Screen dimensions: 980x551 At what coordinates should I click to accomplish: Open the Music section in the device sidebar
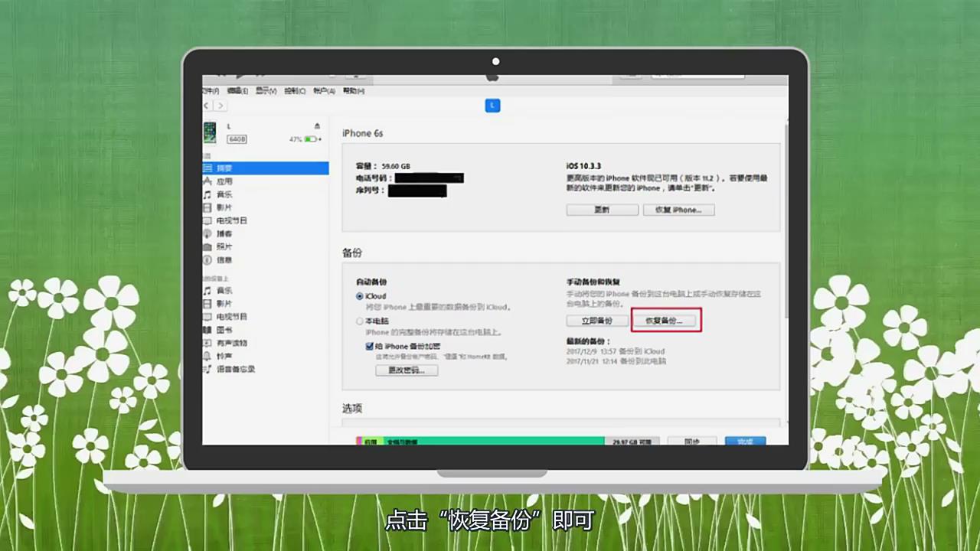pyautogui.click(x=224, y=194)
